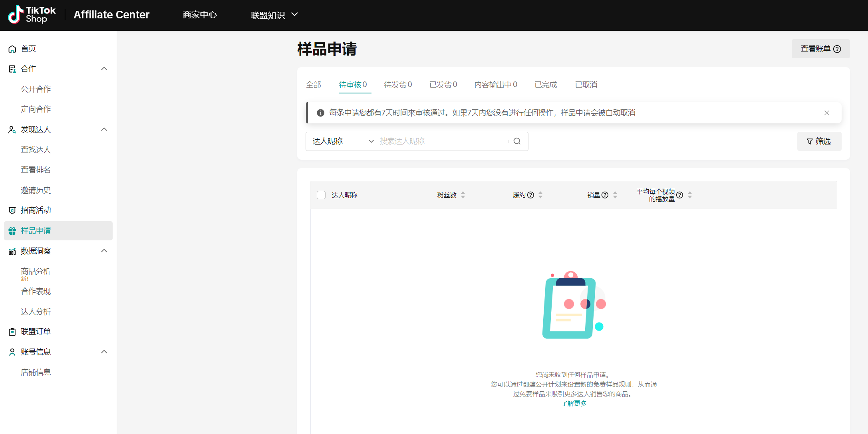Open the 了解更多 link
Image resolution: width=868 pixels, height=434 pixels.
pyautogui.click(x=574, y=403)
